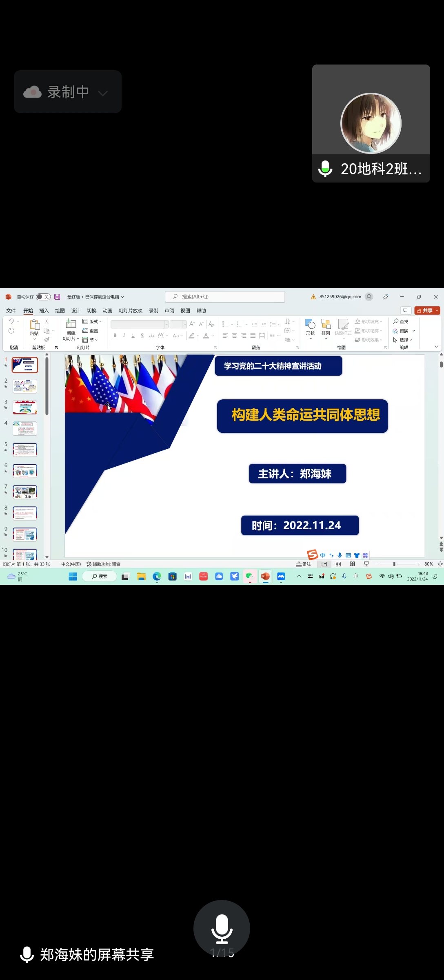Open the Arrange icon
Image resolution: width=444 pixels, height=980 pixels.
326,324
